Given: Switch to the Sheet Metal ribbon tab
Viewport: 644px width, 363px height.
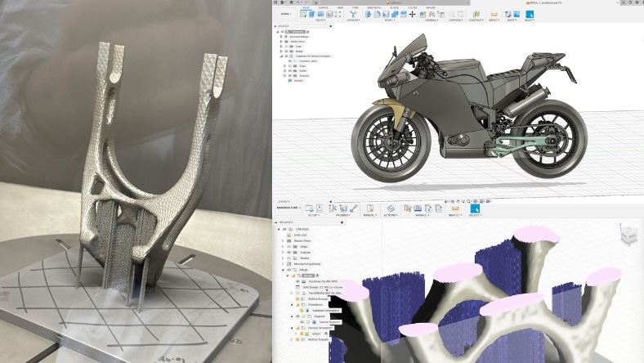Looking at the screenshot, I should click(373, 7).
